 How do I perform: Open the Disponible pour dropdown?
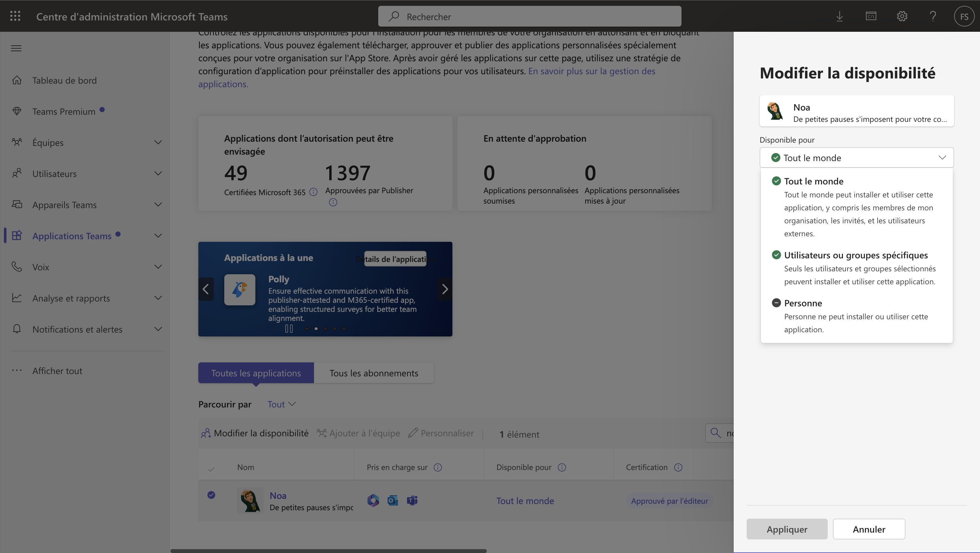click(856, 158)
